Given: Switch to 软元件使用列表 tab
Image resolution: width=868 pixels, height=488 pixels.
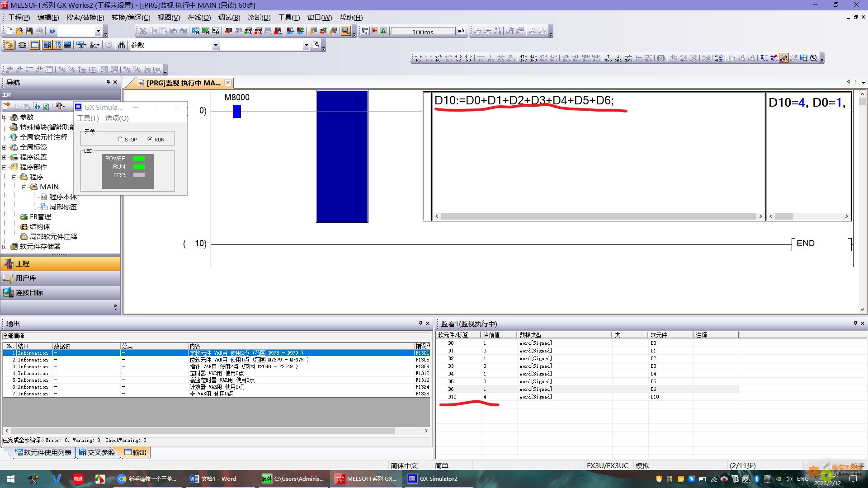Looking at the screenshot, I should coord(43,452).
